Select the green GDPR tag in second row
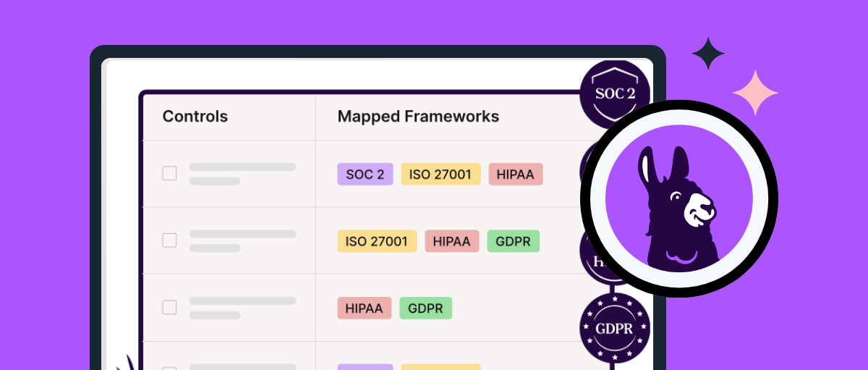 point(513,241)
